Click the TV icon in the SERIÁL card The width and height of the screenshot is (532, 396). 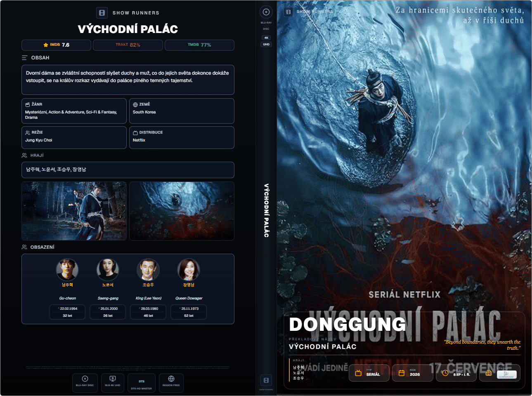click(358, 373)
